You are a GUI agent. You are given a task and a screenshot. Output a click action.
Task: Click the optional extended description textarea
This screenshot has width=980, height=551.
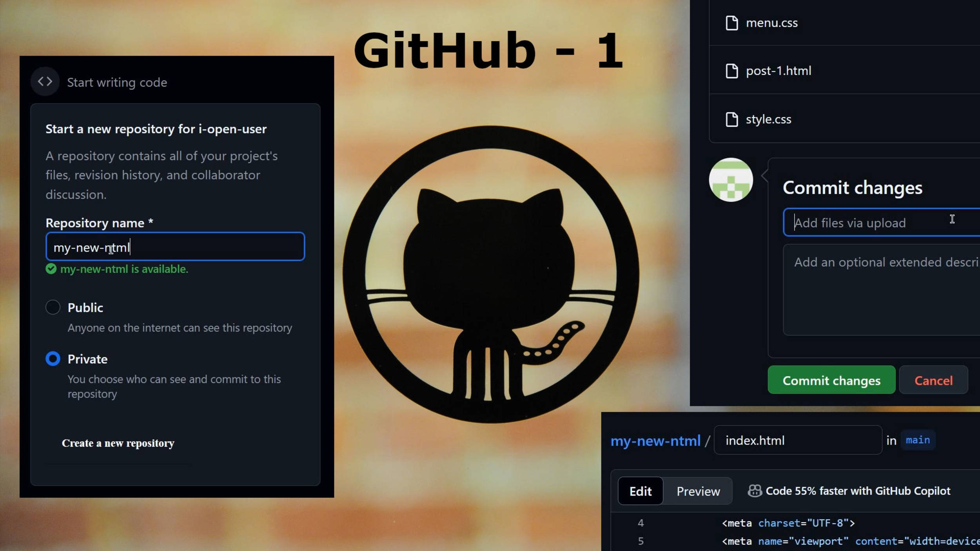pos(882,290)
